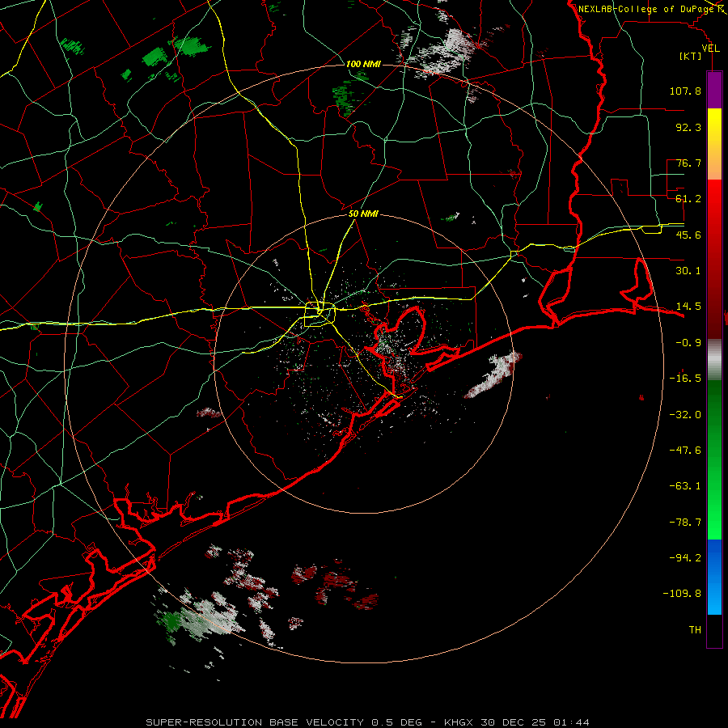728x728 pixels.
Task: Select the -63.1 velocity scale value
Action: pos(685,486)
